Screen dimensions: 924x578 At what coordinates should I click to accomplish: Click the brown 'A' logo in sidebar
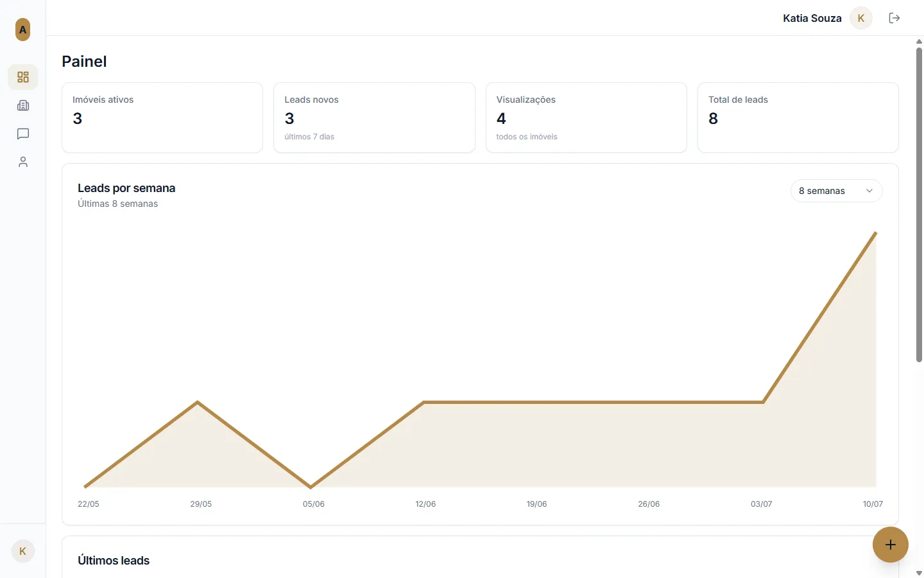coord(22,30)
